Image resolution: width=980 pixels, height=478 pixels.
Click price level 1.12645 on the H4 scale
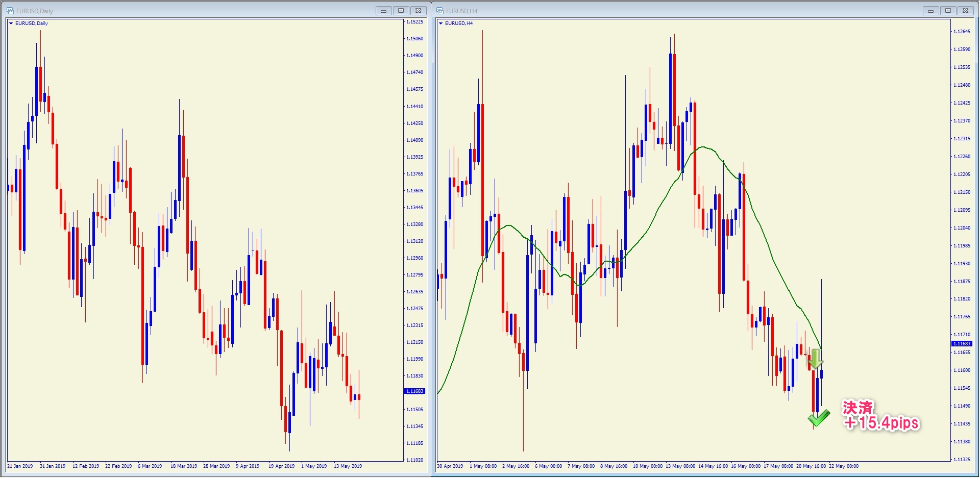[x=962, y=32]
